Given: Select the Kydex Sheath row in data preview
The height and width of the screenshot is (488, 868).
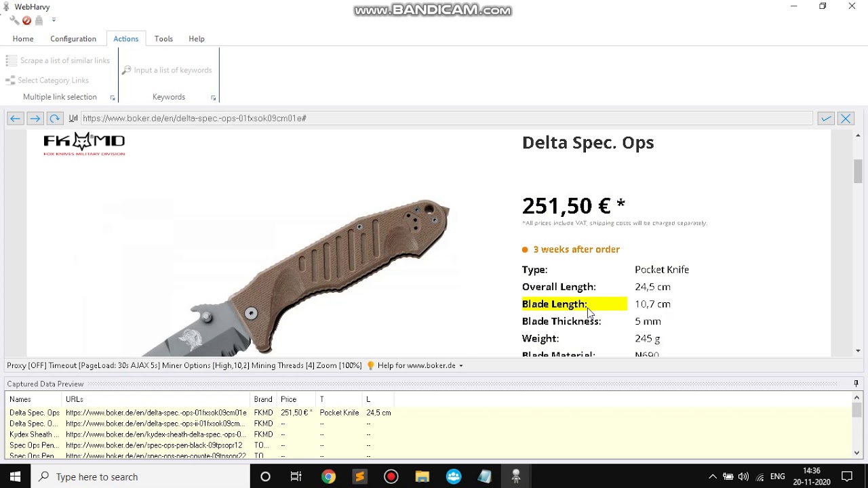Looking at the screenshot, I should tap(200, 434).
